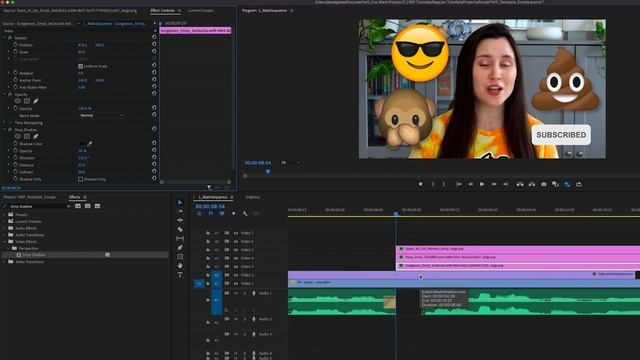Expand the Presets folder in Effects
This screenshot has width=640, height=360.
coord(4,214)
